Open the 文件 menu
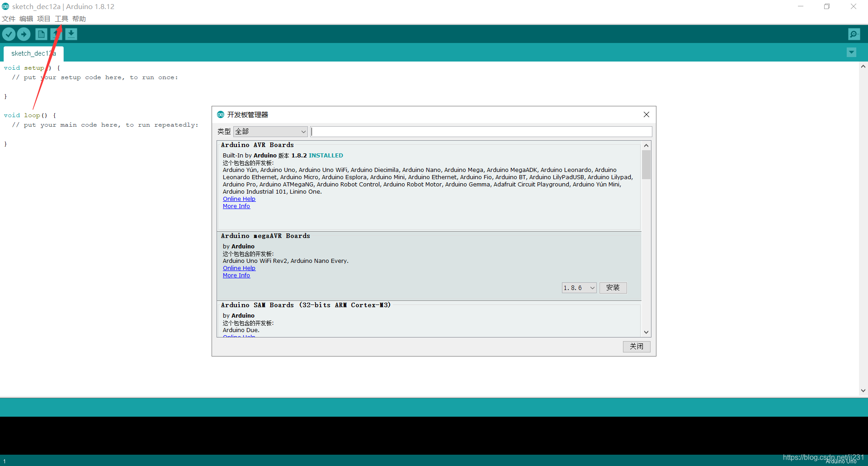This screenshot has height=466, width=868. (9, 19)
